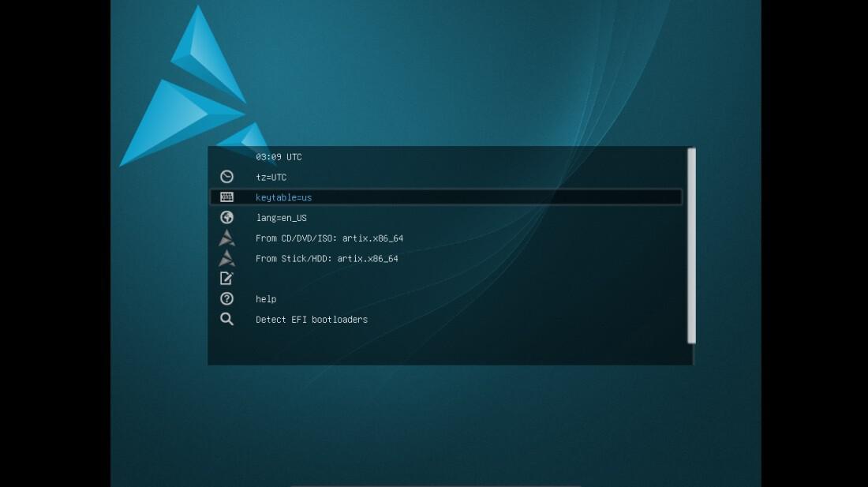Select the keytable=us menu entry
Viewport: 868px width, 487px height.
point(446,197)
